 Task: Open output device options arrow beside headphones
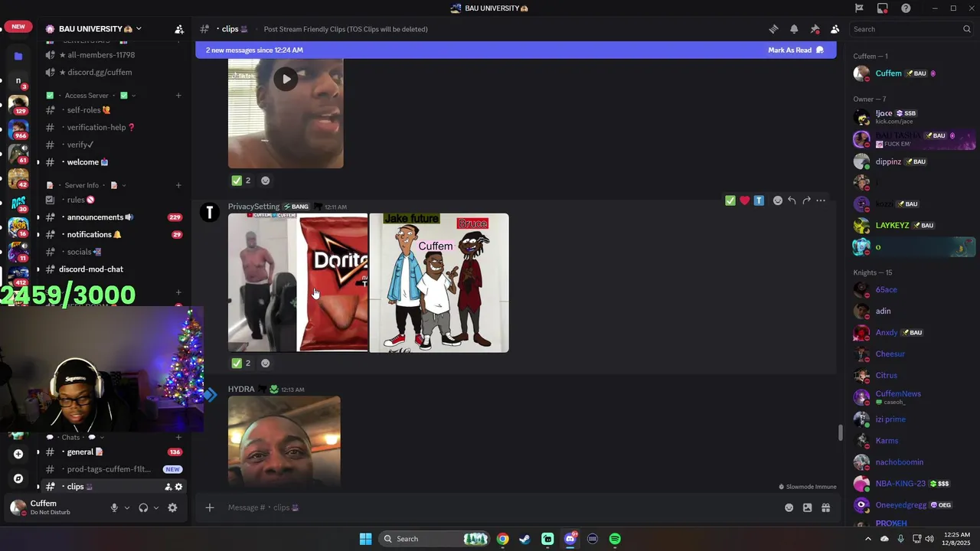pyautogui.click(x=156, y=507)
